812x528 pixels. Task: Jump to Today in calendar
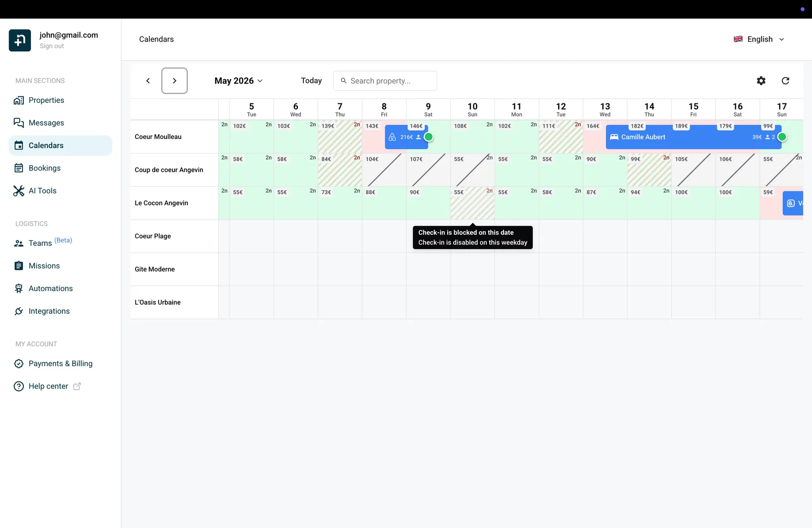312,81
